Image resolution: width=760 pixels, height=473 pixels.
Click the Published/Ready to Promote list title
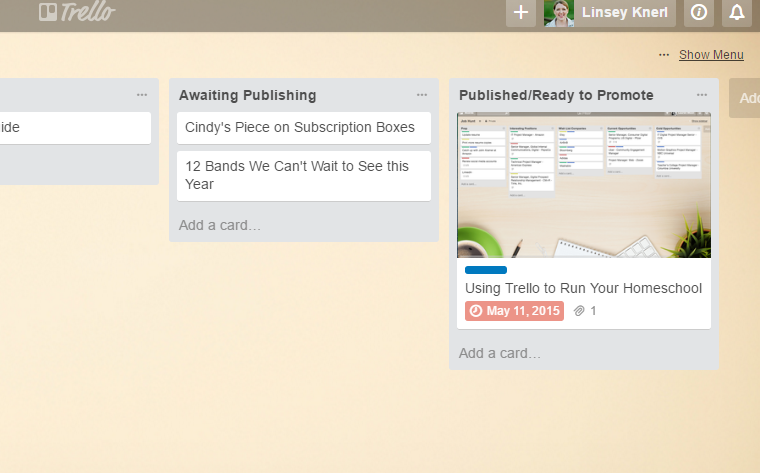tap(556, 95)
